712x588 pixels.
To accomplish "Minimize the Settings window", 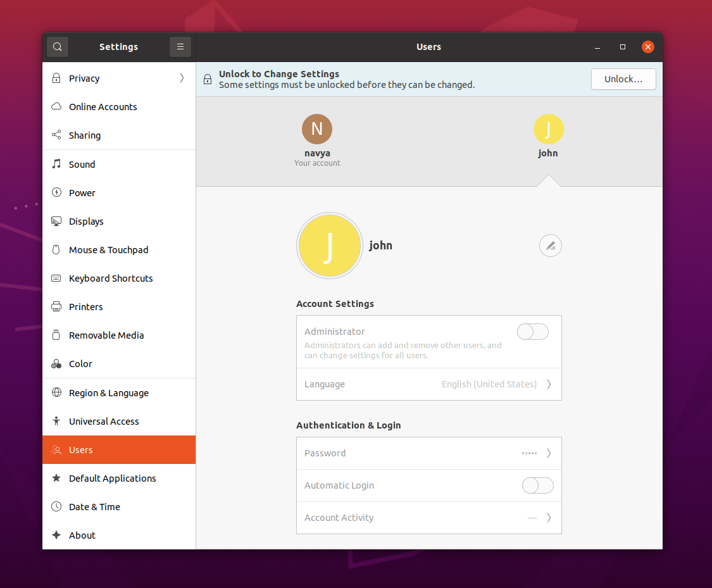I will coord(597,47).
